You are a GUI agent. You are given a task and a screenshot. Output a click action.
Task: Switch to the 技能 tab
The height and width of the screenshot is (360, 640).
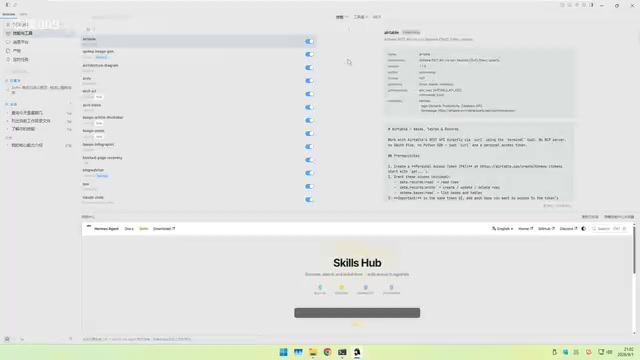pos(341,17)
